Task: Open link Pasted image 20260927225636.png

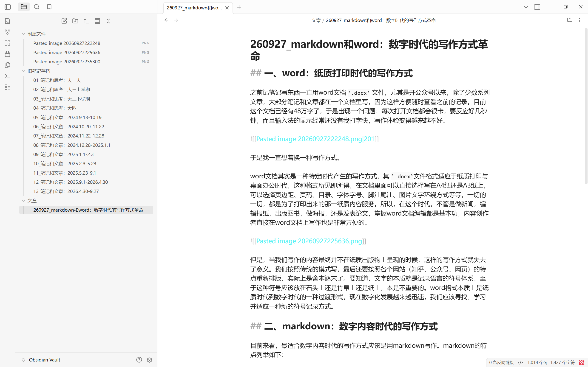Action: point(309,241)
